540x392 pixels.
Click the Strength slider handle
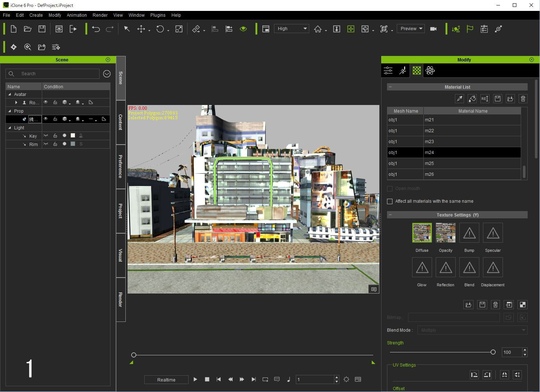pos(493,352)
